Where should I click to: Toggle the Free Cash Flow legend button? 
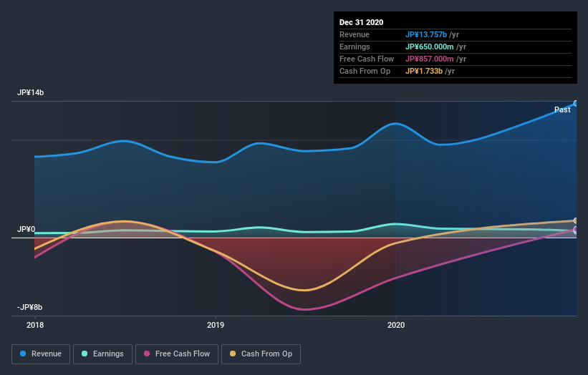[x=177, y=354]
